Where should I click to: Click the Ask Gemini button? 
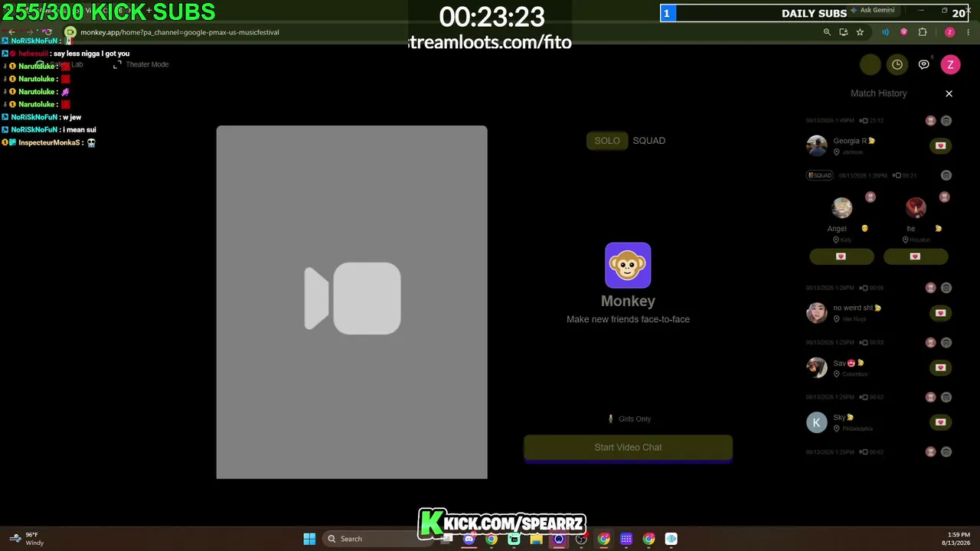(x=873, y=11)
